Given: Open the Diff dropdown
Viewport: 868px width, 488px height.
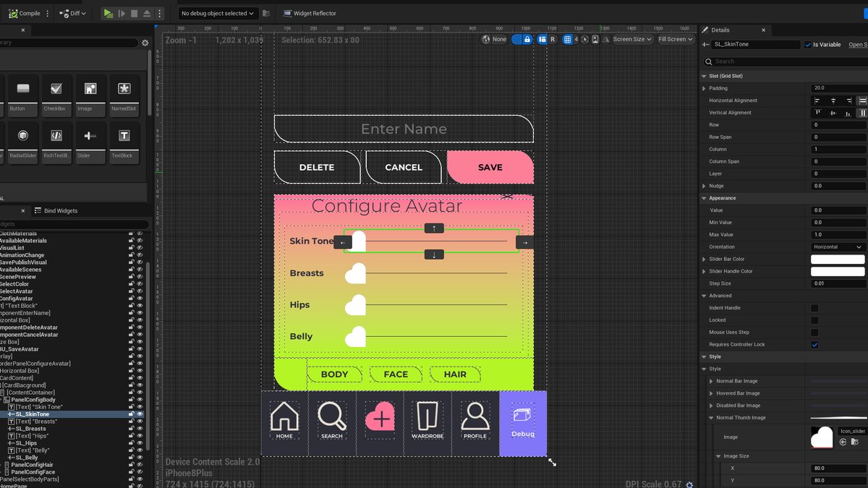Looking at the screenshot, I should click(73, 13).
